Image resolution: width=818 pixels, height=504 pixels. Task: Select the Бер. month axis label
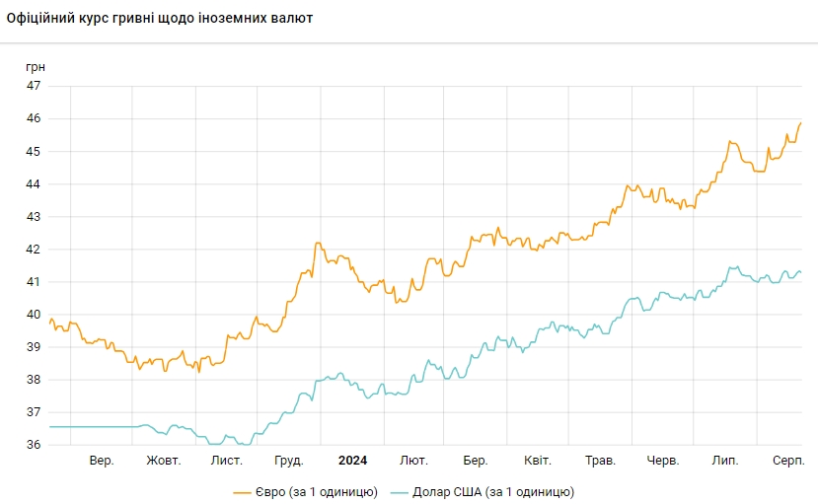pyautogui.click(x=476, y=461)
